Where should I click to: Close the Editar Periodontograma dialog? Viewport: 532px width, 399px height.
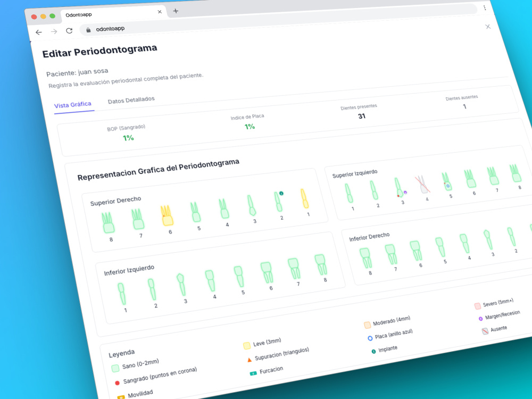coord(488,27)
